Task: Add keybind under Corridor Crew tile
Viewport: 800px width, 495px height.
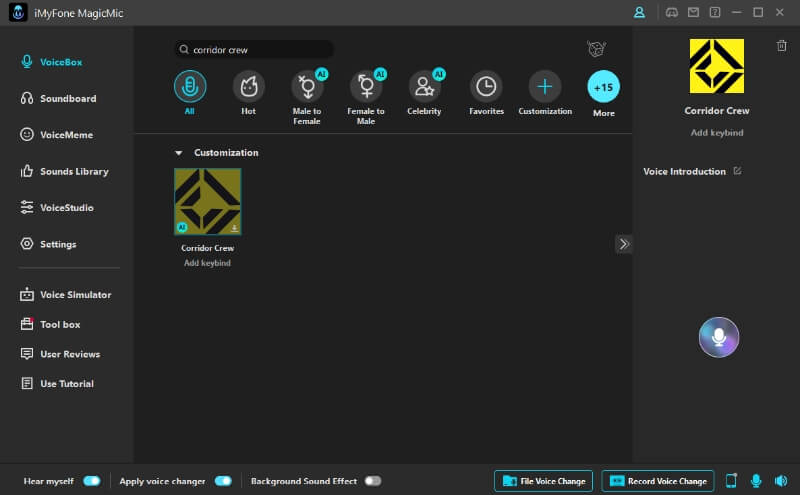Action: [x=207, y=263]
